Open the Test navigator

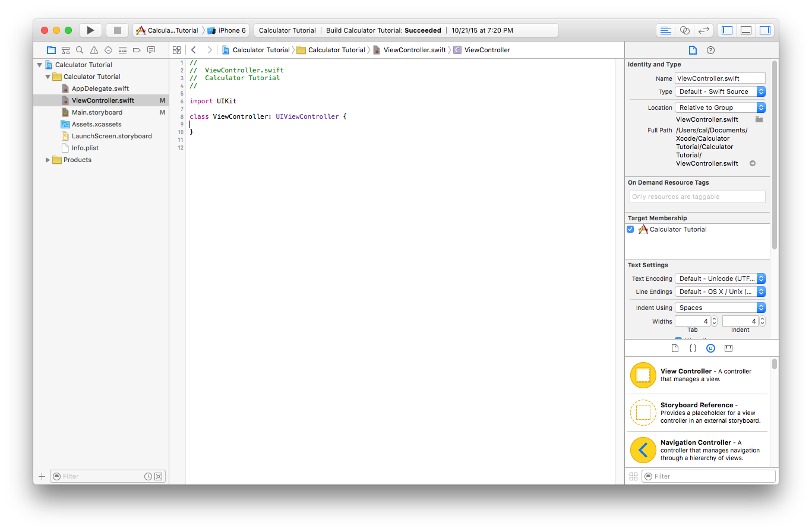[x=108, y=50]
